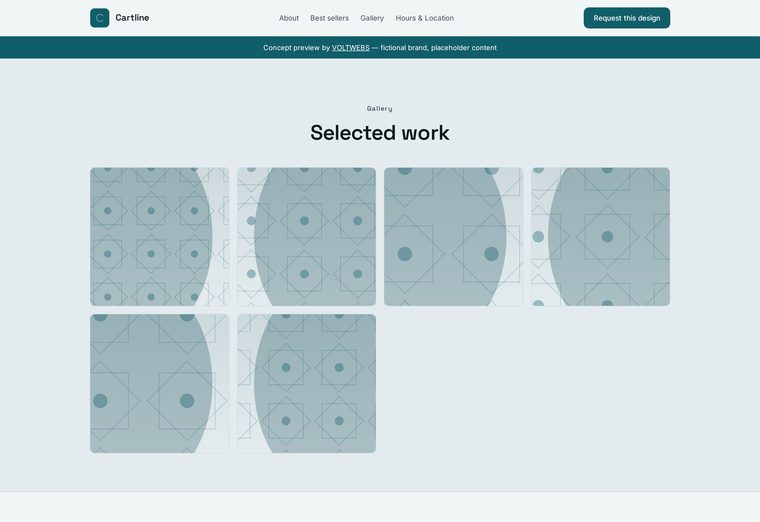
Task: Click the Cartline brand name
Action: point(132,18)
